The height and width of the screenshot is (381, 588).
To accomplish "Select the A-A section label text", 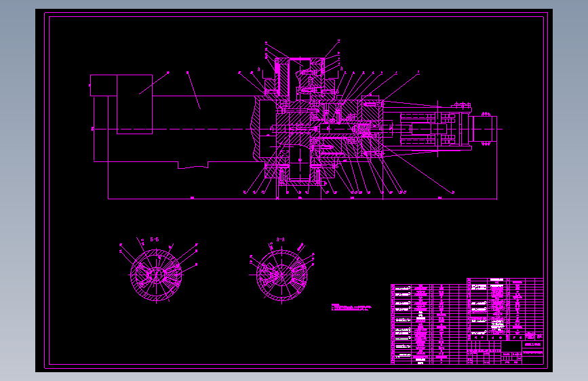I will [x=281, y=239].
